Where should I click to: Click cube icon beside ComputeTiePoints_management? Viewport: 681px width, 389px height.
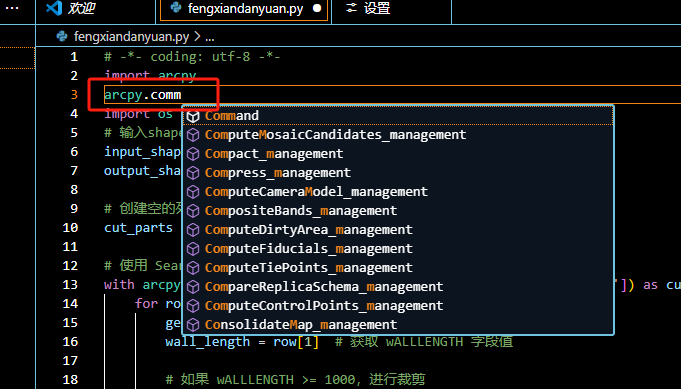tap(193, 268)
